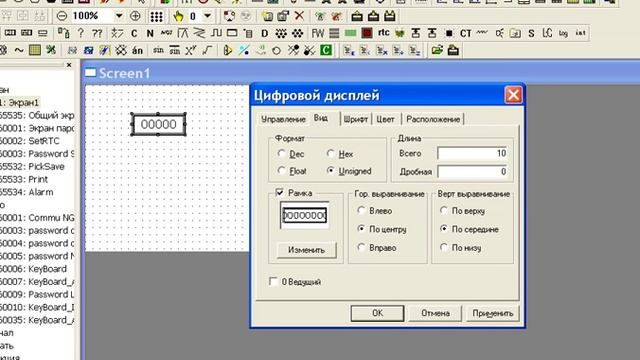Click the Применить button

(x=493, y=313)
